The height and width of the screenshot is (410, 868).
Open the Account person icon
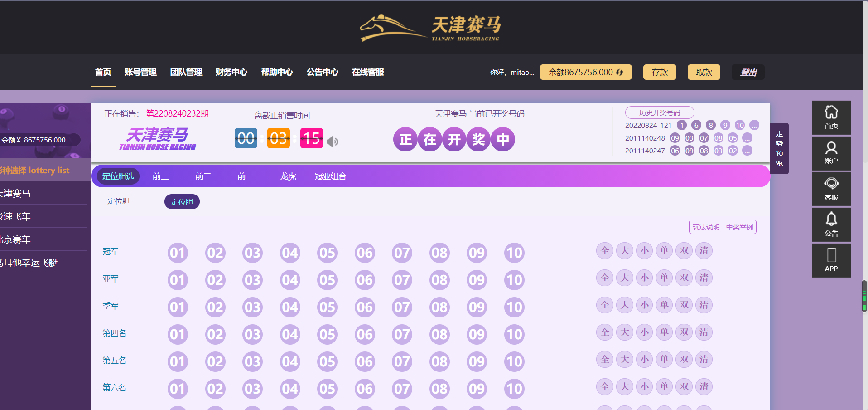tap(831, 148)
